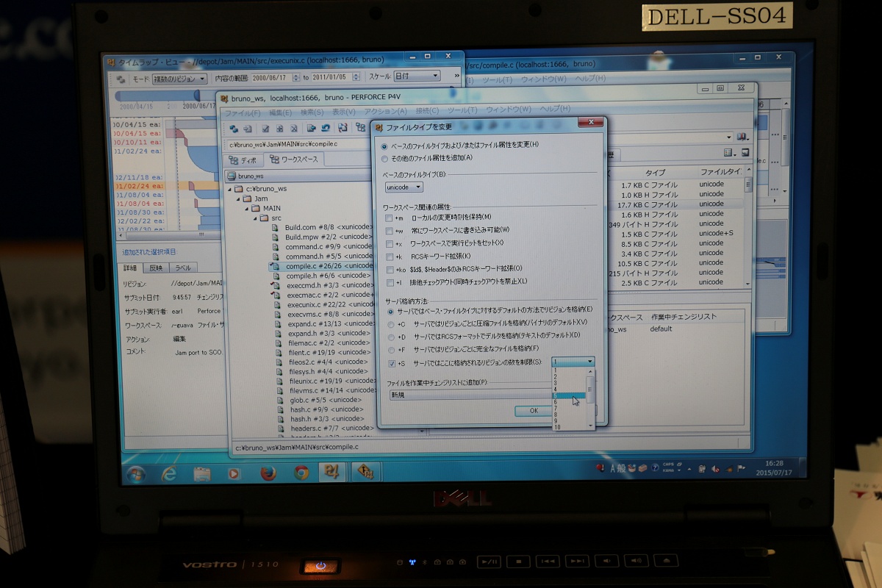Sort by the タイプ column header

point(655,172)
